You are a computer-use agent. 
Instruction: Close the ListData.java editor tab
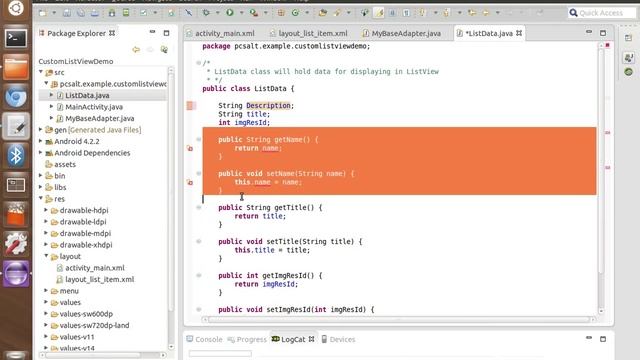tap(519, 33)
